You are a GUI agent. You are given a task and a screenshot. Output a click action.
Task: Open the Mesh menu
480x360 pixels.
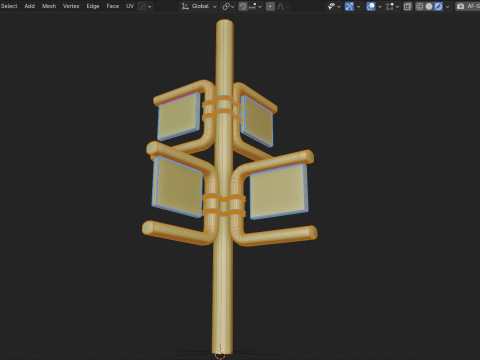[49, 6]
